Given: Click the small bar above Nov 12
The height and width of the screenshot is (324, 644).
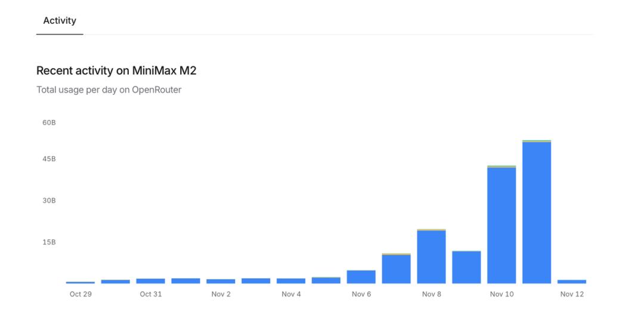Looking at the screenshot, I should [572, 281].
